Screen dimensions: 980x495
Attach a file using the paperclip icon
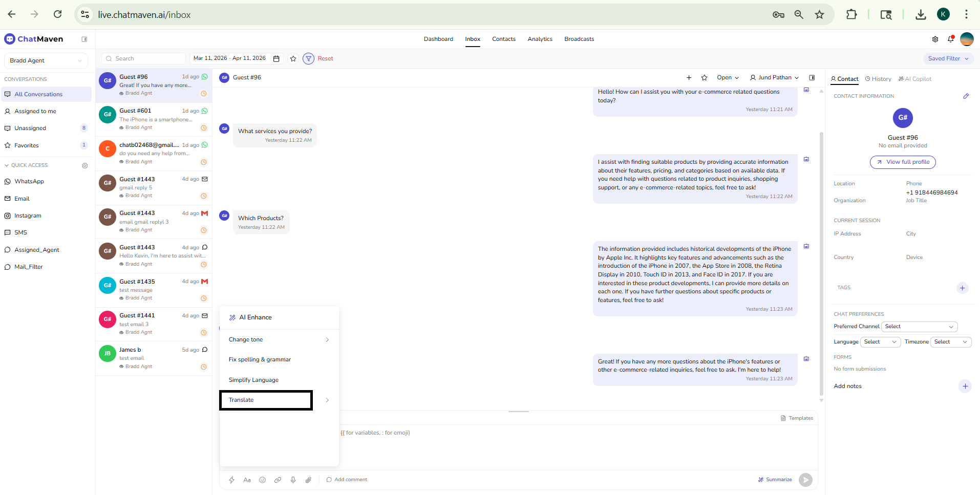click(308, 480)
